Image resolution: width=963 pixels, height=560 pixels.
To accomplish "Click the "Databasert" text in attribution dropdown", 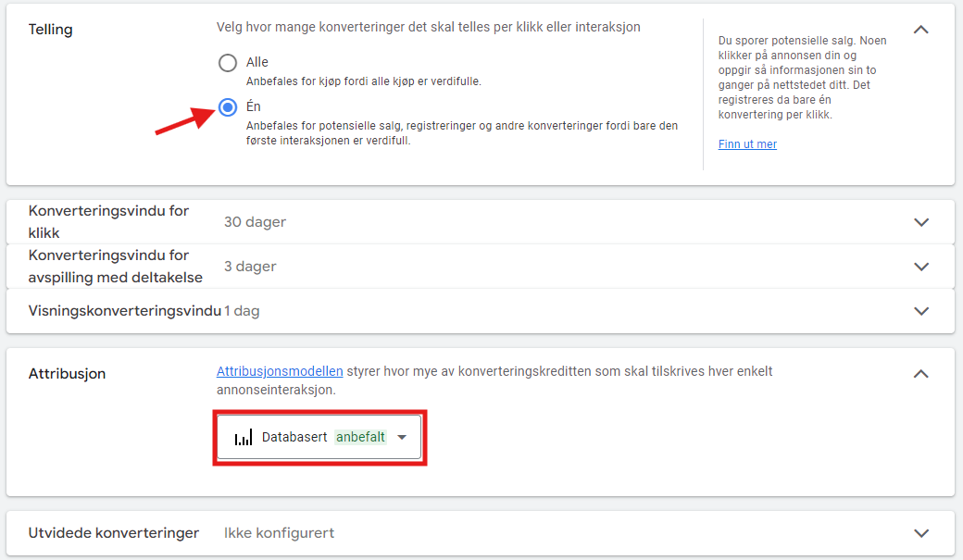I will tap(294, 437).
